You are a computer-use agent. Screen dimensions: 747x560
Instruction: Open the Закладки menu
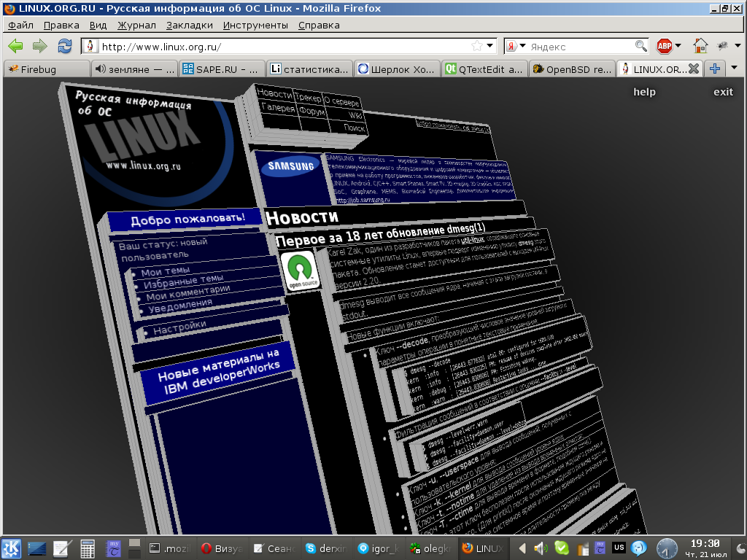[189, 25]
